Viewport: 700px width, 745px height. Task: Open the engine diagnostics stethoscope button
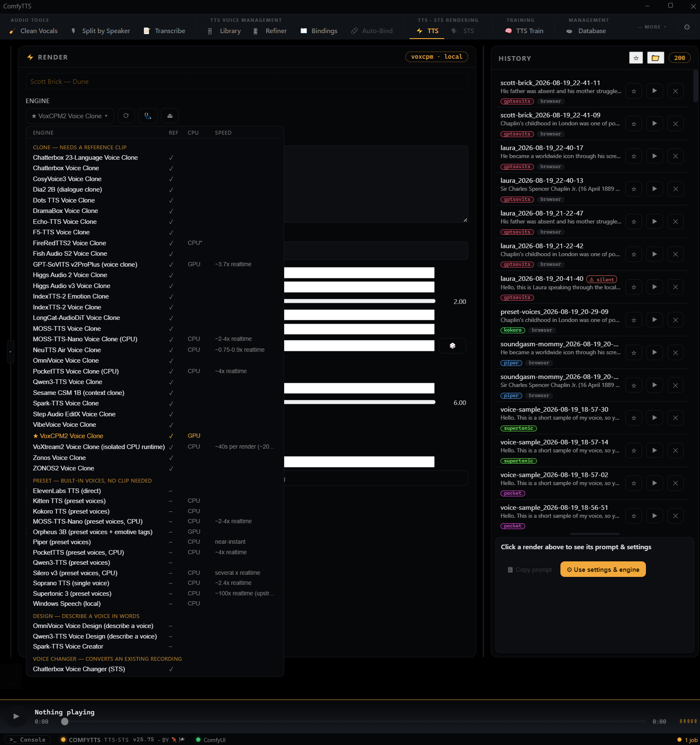point(148,116)
